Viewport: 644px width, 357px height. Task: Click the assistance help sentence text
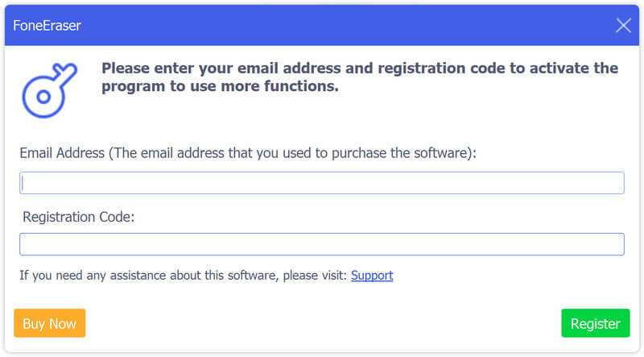click(x=184, y=276)
